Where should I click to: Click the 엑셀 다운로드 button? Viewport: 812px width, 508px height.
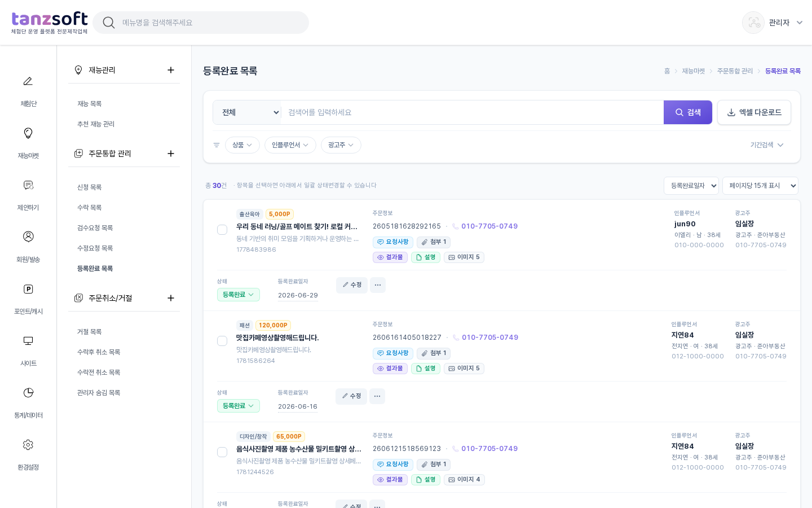coord(754,112)
